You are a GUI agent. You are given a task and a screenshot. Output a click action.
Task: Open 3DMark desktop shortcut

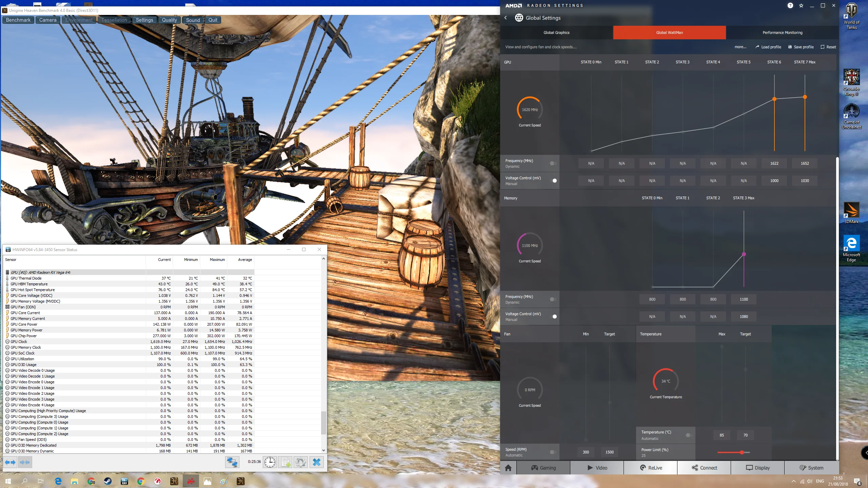tap(851, 213)
